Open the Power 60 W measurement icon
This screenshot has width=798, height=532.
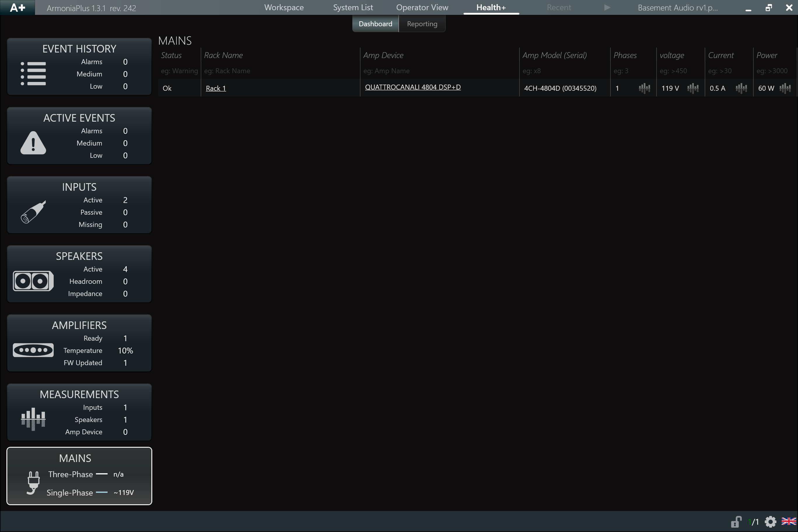(785, 88)
